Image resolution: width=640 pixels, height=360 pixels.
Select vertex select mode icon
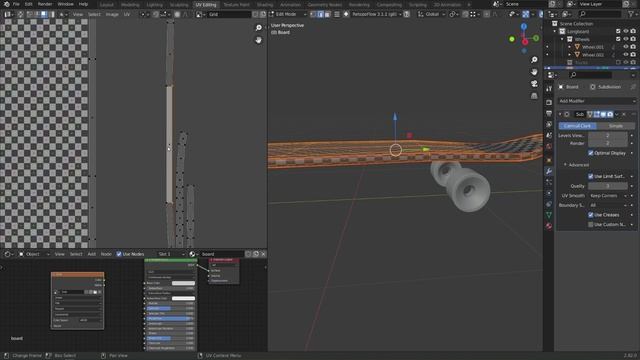click(x=313, y=14)
